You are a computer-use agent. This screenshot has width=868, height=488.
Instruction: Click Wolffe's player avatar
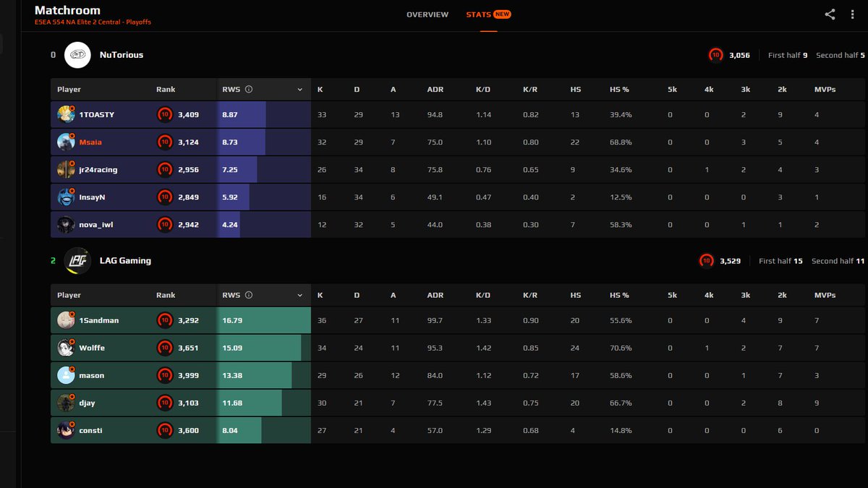point(66,348)
